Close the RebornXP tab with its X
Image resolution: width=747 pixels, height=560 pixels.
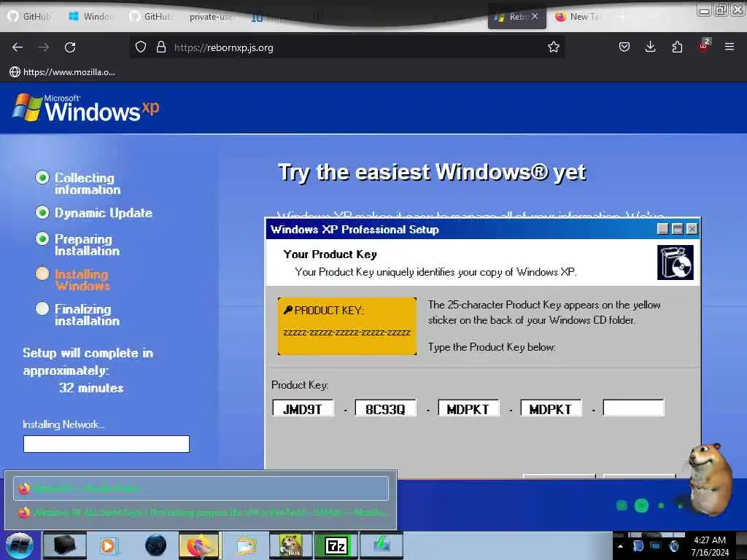535,16
